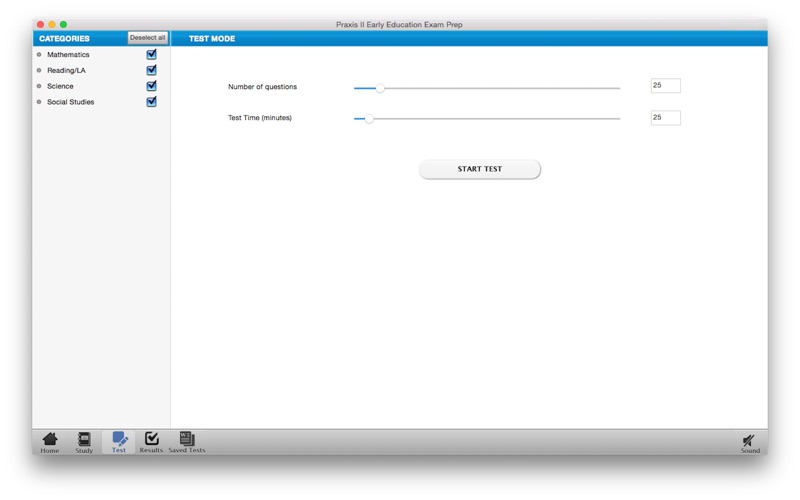Select the Reading/LA category label
The height and width of the screenshot is (500, 800).
tap(66, 70)
